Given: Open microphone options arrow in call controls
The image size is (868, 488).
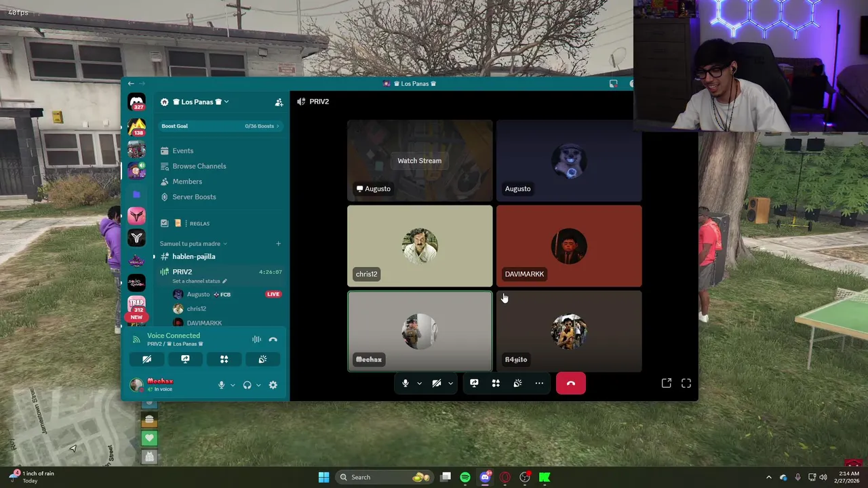Looking at the screenshot, I should (x=419, y=384).
